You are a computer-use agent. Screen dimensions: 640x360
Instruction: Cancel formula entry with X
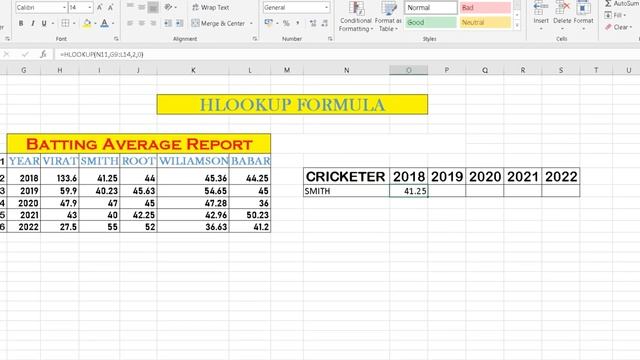[x=6, y=54]
